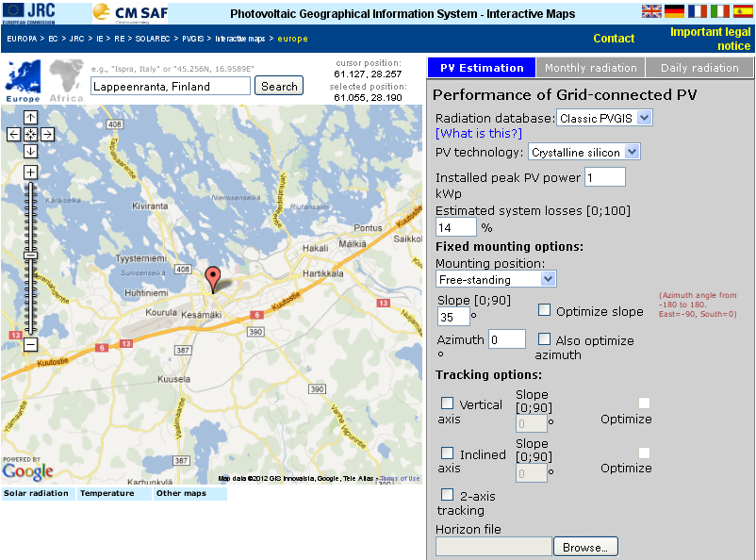The height and width of the screenshot is (560, 756).
Task: Pan the map right with arrow
Action: click(x=47, y=134)
